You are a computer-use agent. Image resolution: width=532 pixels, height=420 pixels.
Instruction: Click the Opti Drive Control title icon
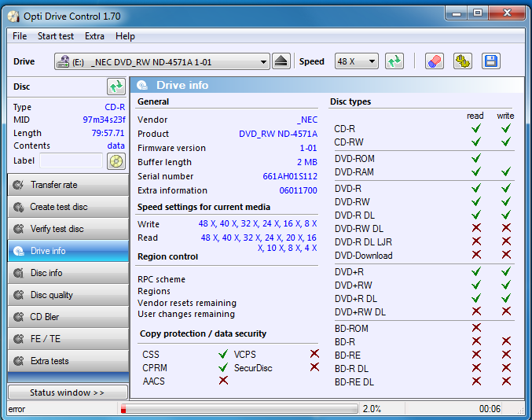[13, 17]
